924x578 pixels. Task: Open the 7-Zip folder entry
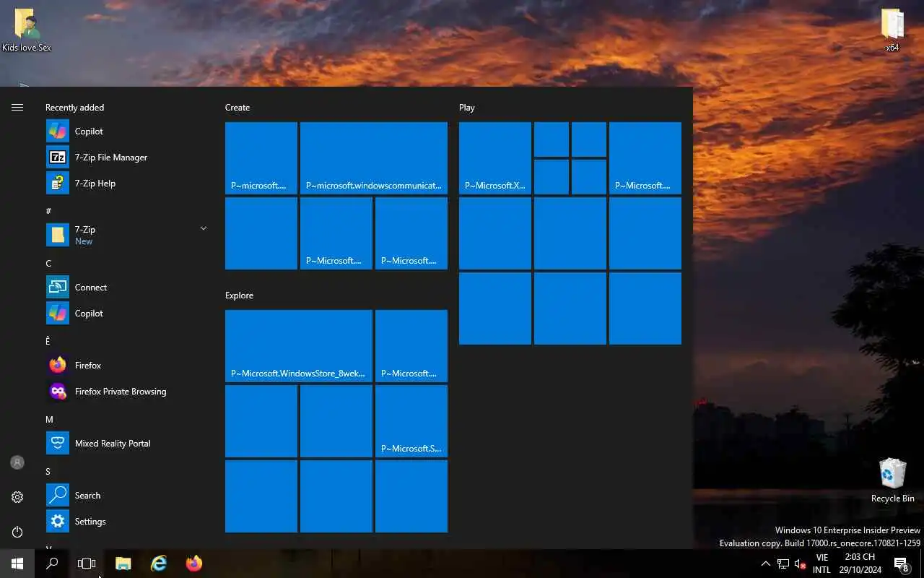(126, 235)
